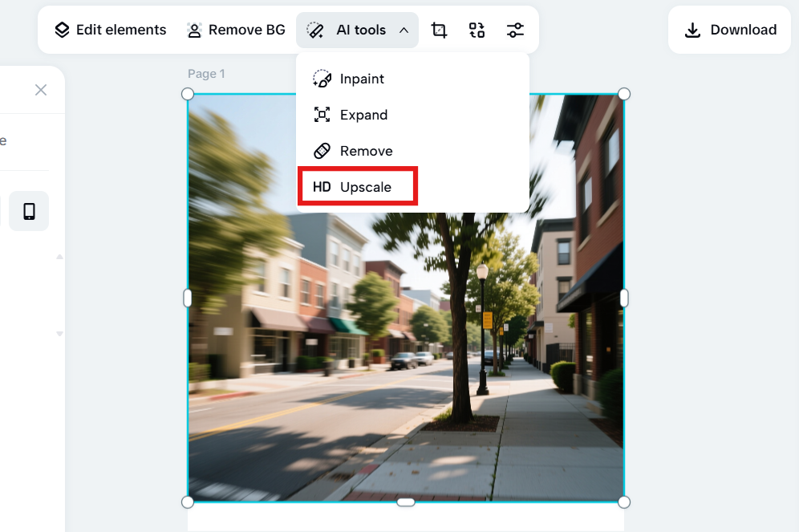The width and height of the screenshot is (799, 532).
Task: Click the bottom-center resize handle of the image
Action: point(405,502)
